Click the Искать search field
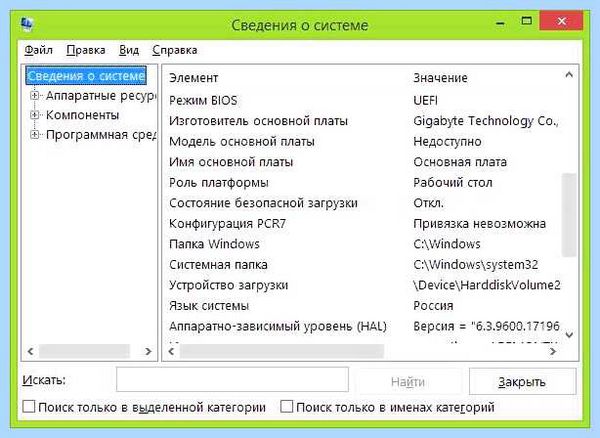 point(232,379)
